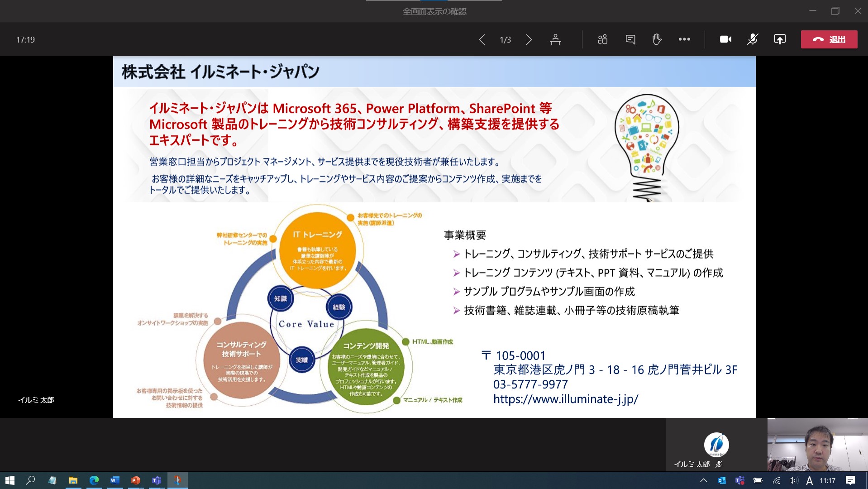Switch to PowerPoint from the taskbar
This screenshot has height=489, width=868.
(136, 480)
